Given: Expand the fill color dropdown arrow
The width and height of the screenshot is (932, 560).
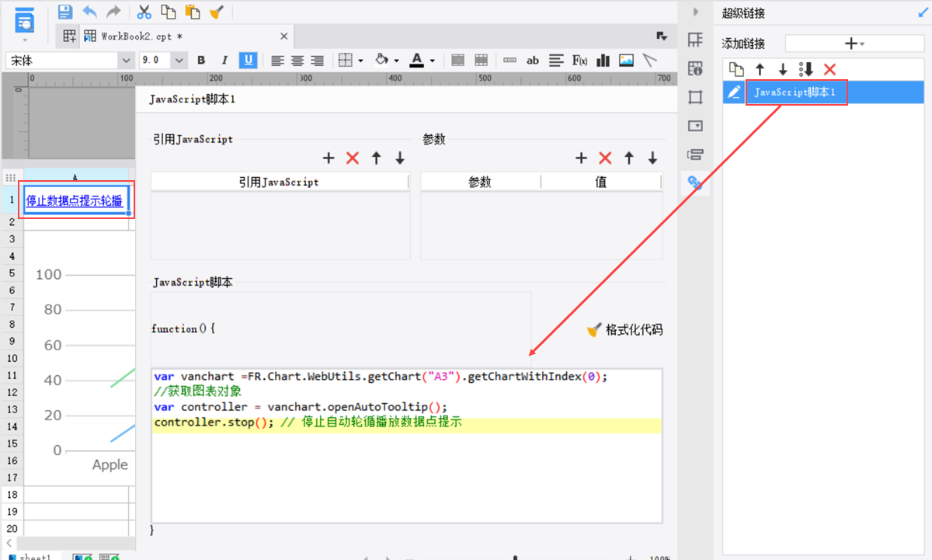Looking at the screenshot, I should pyautogui.click(x=396, y=61).
